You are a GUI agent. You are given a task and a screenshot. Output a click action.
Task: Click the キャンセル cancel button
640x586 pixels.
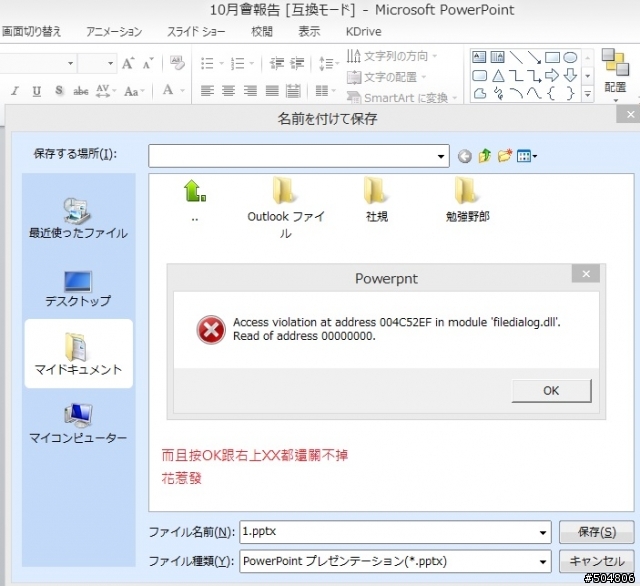(596, 561)
